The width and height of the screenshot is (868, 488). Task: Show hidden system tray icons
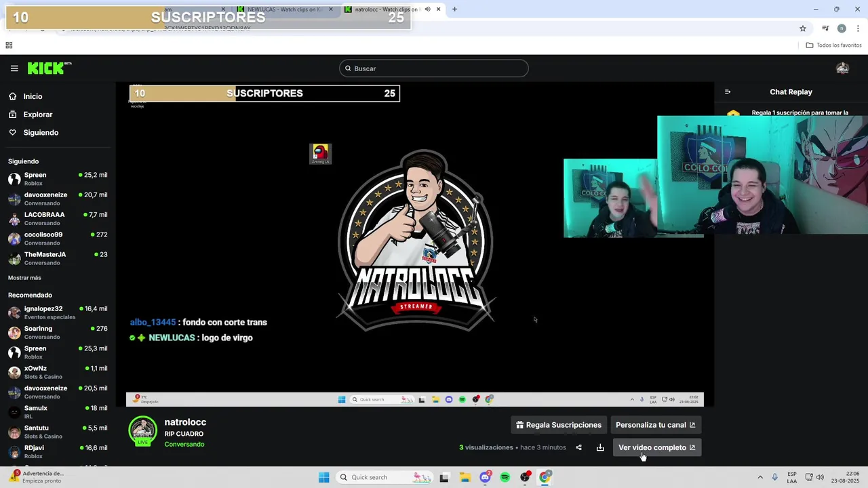point(760,477)
